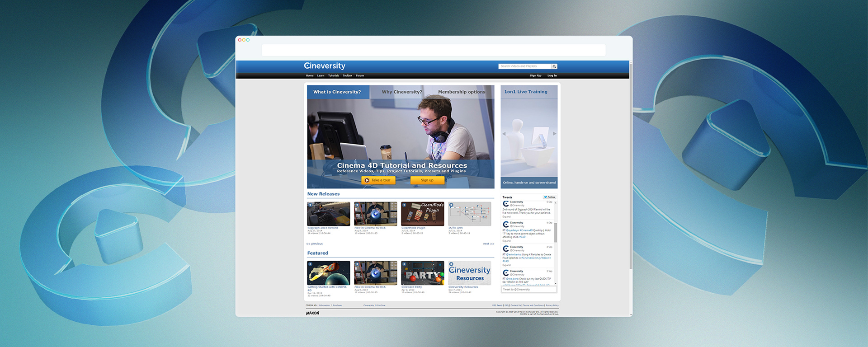The image size is (868, 347).
Task: Click the Online, hands-on and screen-shared caption
Action: click(x=529, y=183)
